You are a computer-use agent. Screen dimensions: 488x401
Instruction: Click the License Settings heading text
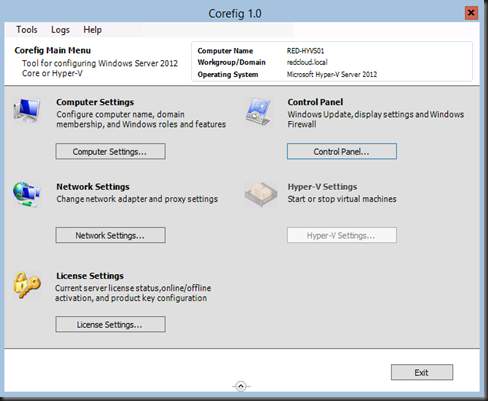pyautogui.click(x=90, y=276)
